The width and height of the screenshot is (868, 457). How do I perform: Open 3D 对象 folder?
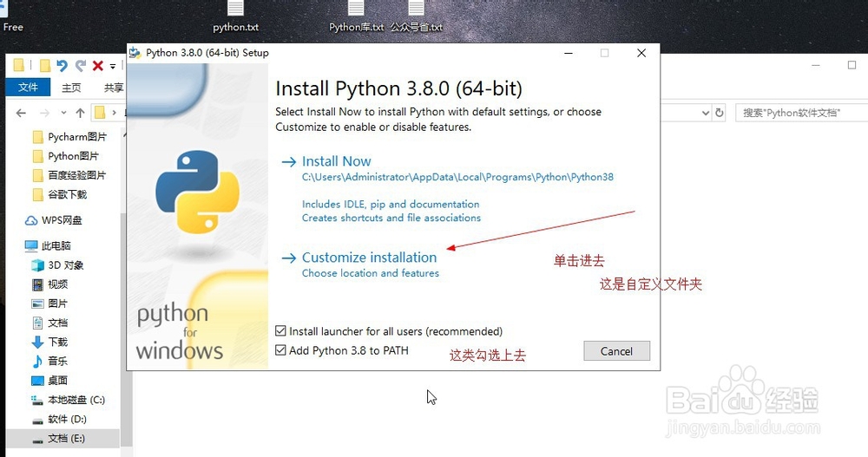coord(57,265)
